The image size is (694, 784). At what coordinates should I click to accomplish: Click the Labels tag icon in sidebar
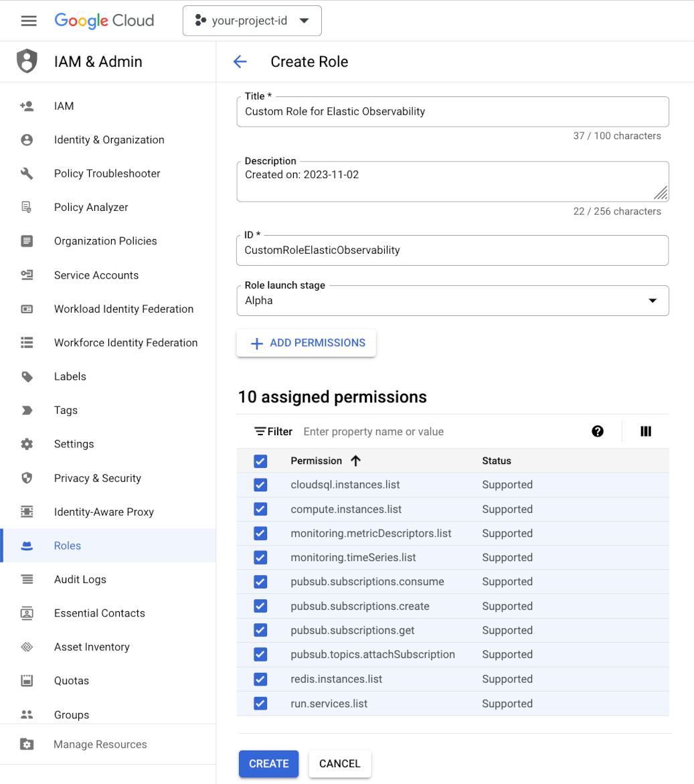click(x=27, y=376)
